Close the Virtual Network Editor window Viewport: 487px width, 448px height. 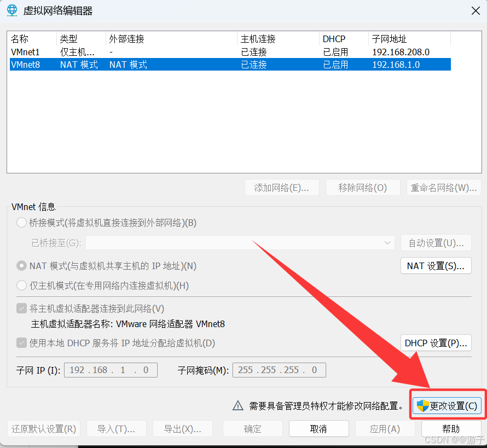(476, 11)
